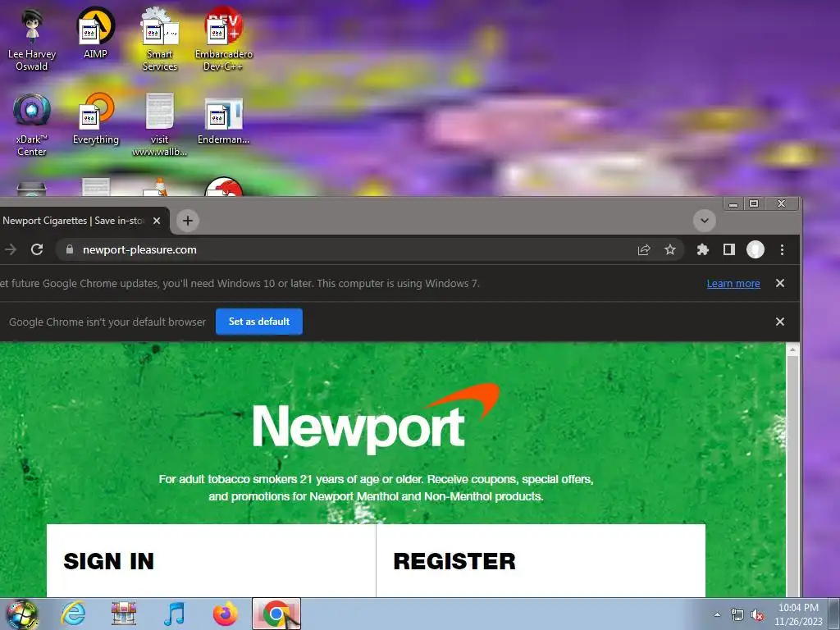Click "Google Chrome isn't your default browser" text

click(107, 322)
